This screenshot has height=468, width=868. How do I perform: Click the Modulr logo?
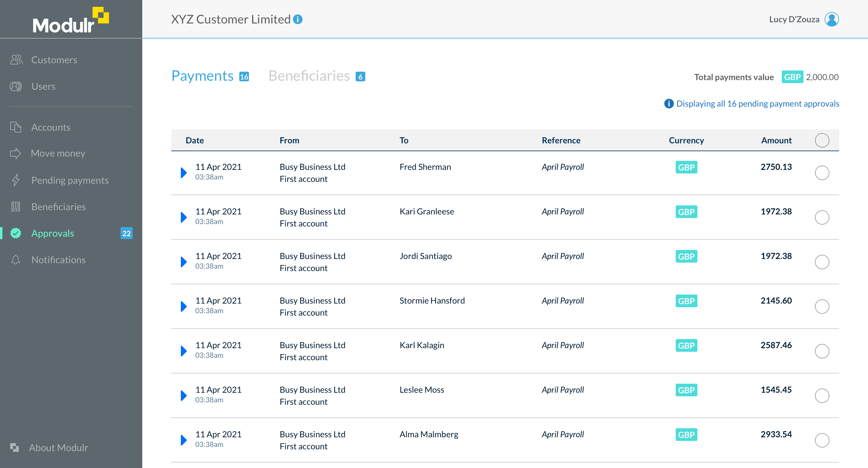71,20
